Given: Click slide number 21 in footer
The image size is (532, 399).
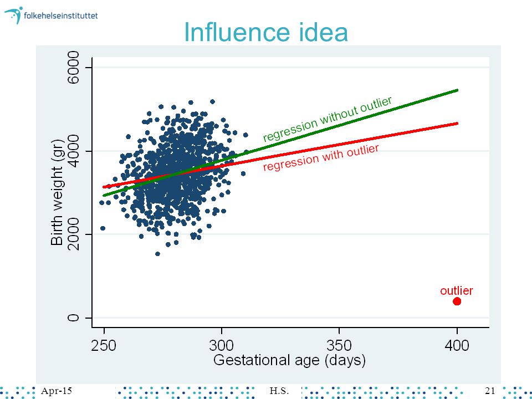Looking at the screenshot, I should click(490, 391).
